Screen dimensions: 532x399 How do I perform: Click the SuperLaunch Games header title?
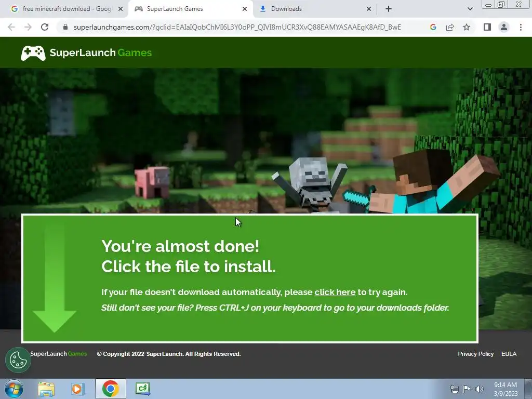[100, 52]
